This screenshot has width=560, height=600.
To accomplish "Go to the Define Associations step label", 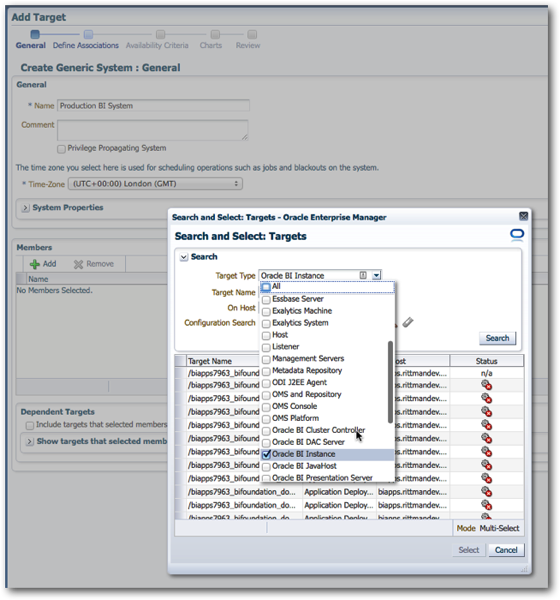I will (86, 45).
